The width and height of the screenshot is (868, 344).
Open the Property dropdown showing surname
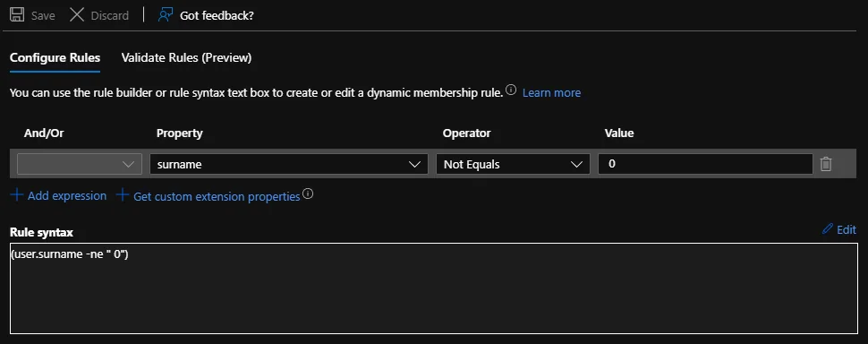[288, 164]
